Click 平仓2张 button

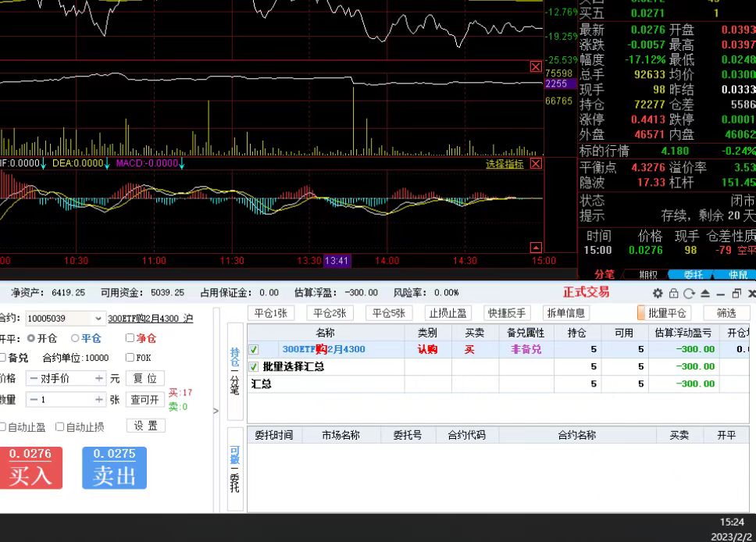[330, 313]
